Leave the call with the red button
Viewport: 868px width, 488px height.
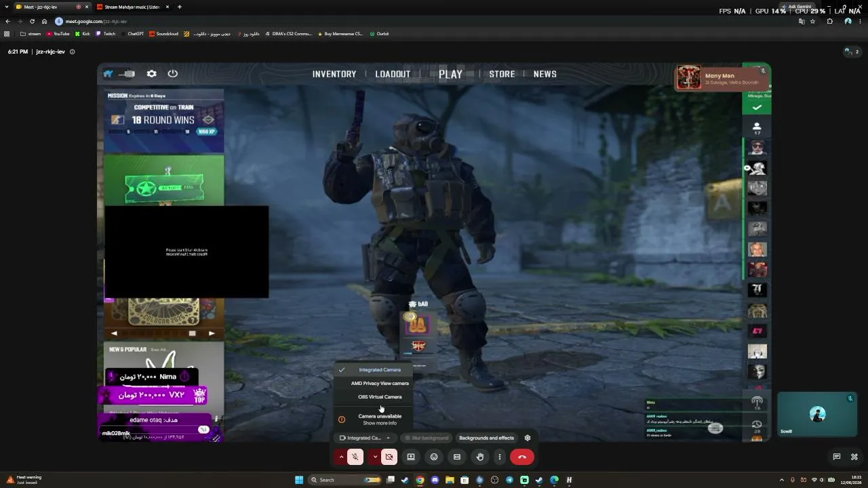(522, 457)
